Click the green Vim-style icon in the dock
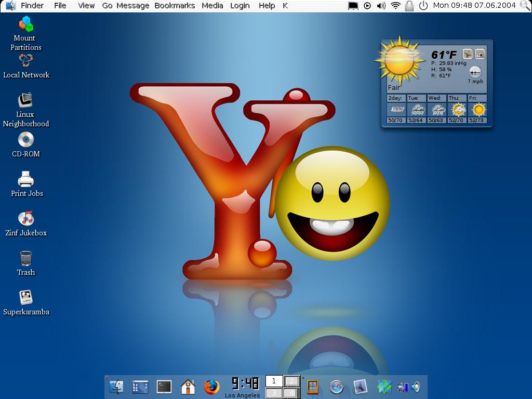 384,387
